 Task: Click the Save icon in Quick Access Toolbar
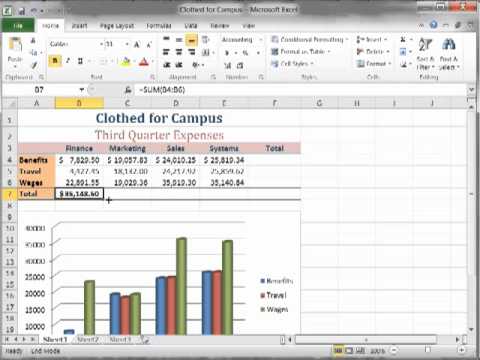[x=22, y=11]
